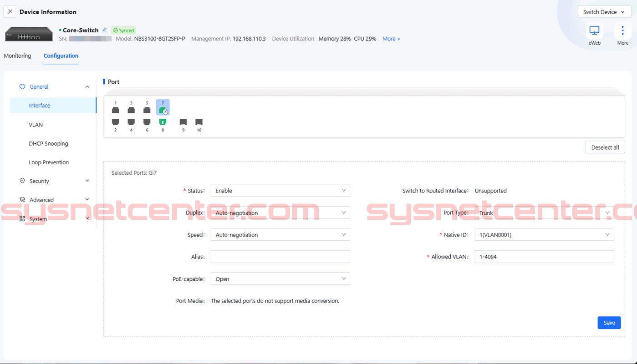Open the Port Type Trunk dropdown
This screenshot has width=637, height=364.
pyautogui.click(x=544, y=212)
